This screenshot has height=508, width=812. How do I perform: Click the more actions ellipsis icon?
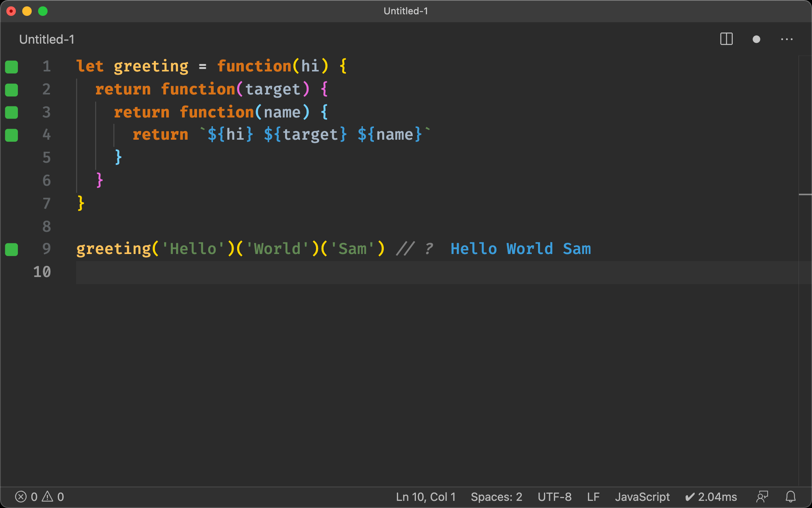[787, 39]
